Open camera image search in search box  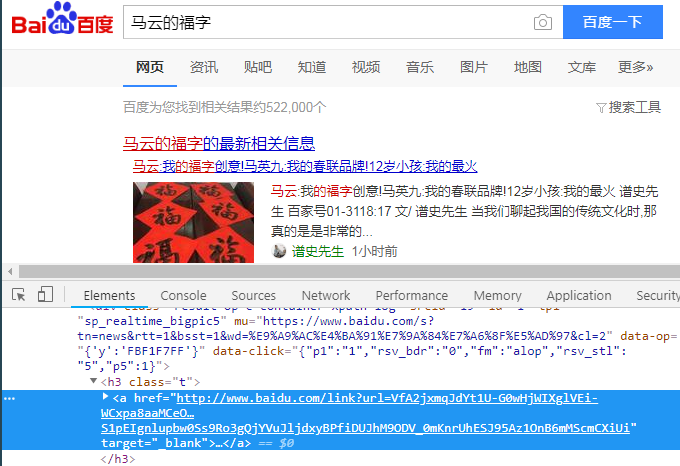pos(542,22)
